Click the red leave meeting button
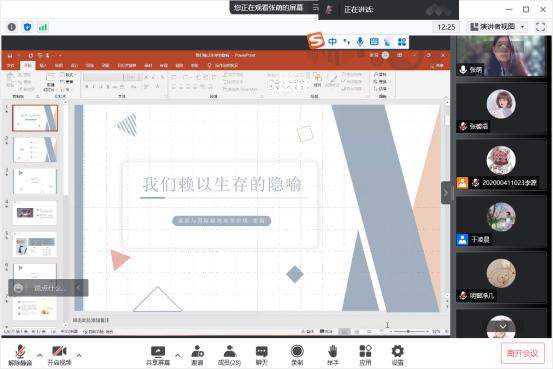Image resolution: width=553 pixels, height=369 pixels. click(522, 353)
